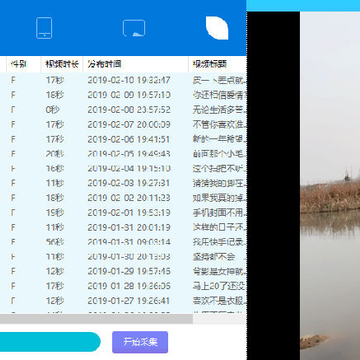Click the 56秒 duration cell
360x360 pixels.
(x=55, y=242)
